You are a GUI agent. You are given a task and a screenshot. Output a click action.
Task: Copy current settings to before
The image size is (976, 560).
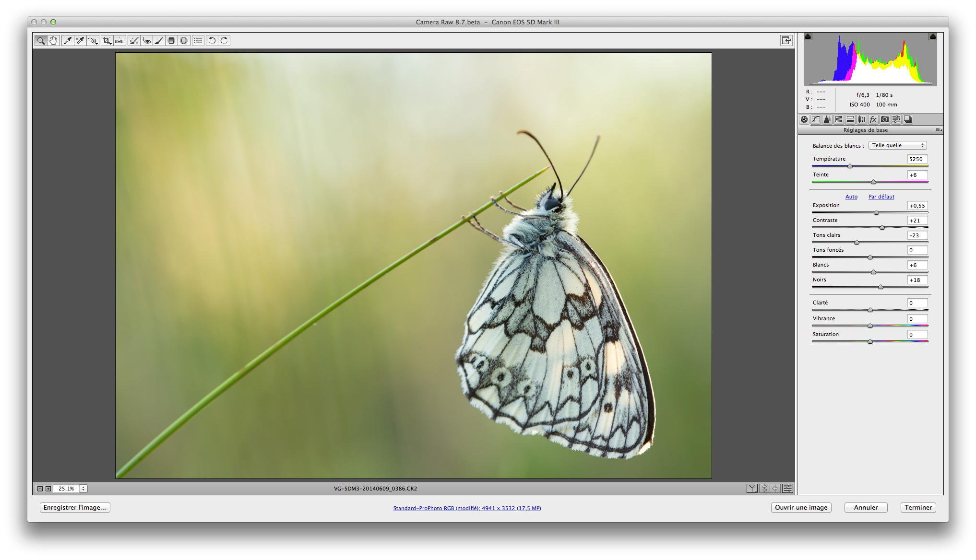click(x=775, y=489)
